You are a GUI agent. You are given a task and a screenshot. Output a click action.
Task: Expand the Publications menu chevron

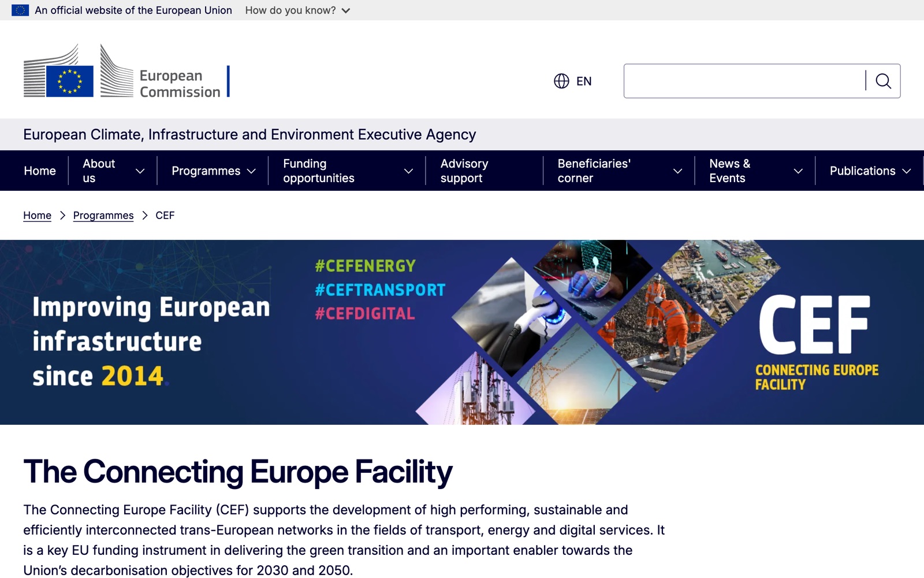(x=907, y=171)
